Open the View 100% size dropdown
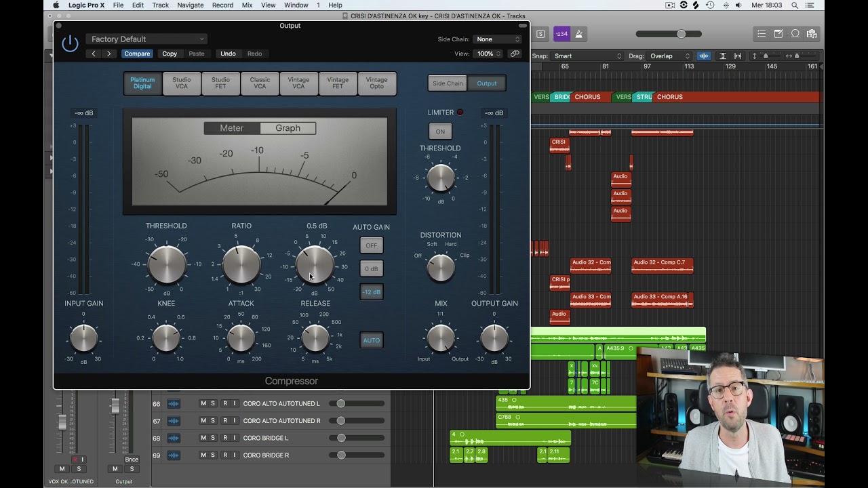 click(x=488, y=54)
